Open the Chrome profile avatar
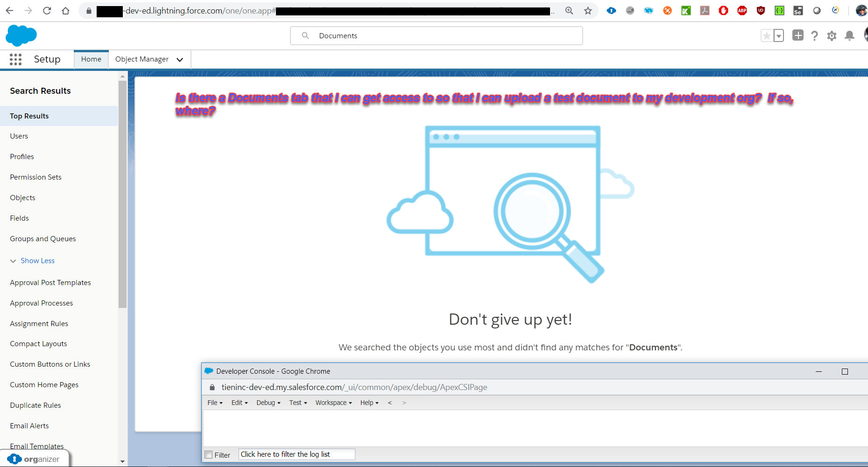 tap(862, 10)
